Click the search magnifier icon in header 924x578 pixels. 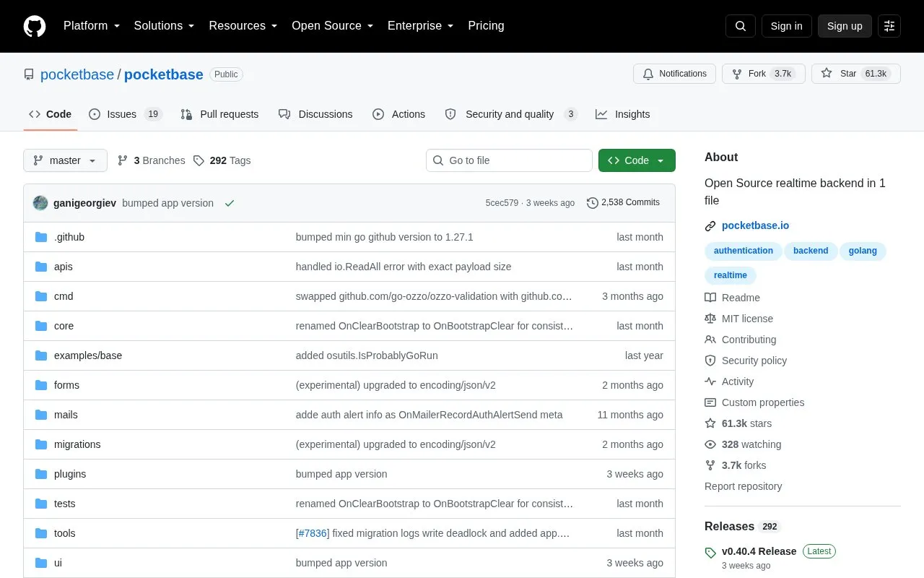(741, 26)
